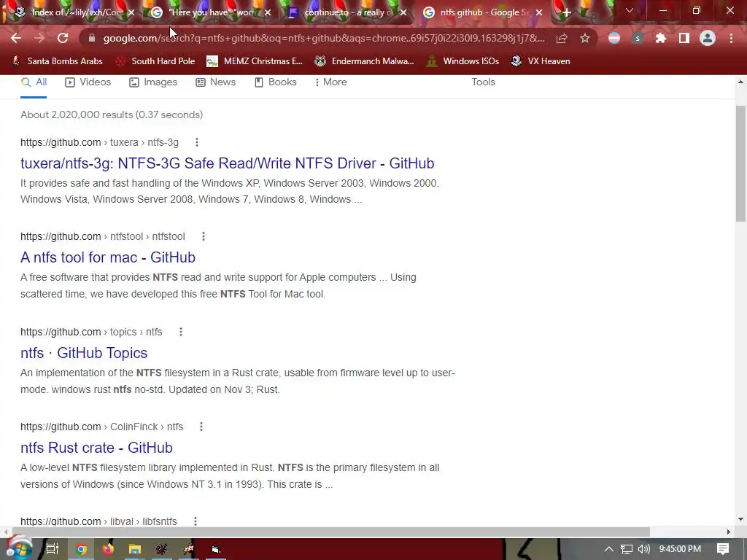Image resolution: width=747 pixels, height=560 pixels.
Task: Close the 'Here you have' tab
Action: click(268, 13)
